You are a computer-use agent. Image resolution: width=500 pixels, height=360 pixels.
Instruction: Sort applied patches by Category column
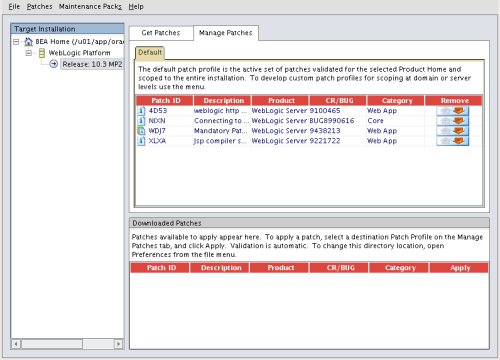pyautogui.click(x=396, y=100)
